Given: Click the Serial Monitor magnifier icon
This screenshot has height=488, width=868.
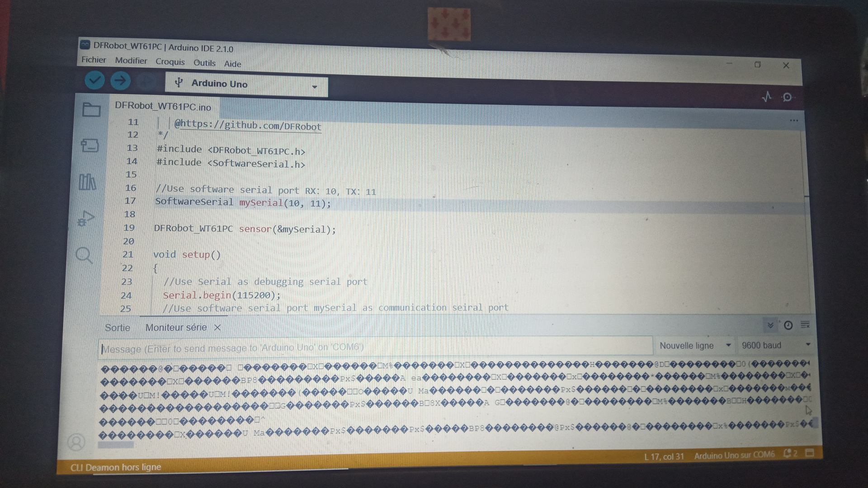Looking at the screenshot, I should pos(788,97).
